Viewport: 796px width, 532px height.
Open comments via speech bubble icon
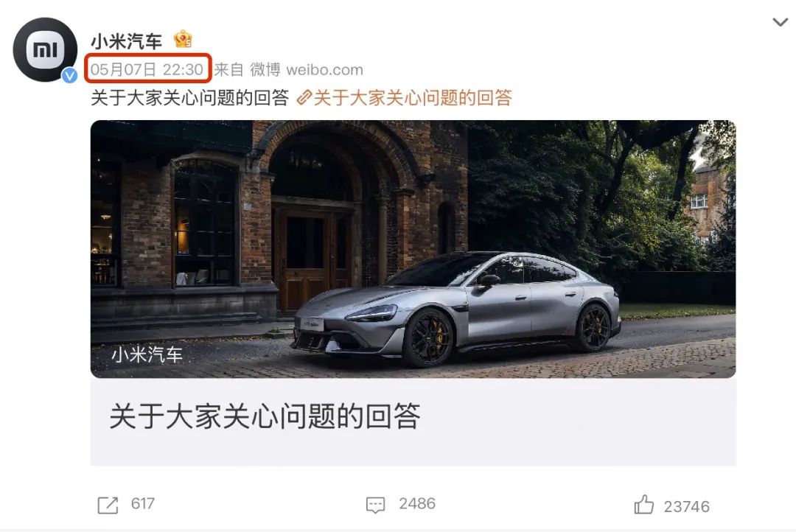click(376, 505)
